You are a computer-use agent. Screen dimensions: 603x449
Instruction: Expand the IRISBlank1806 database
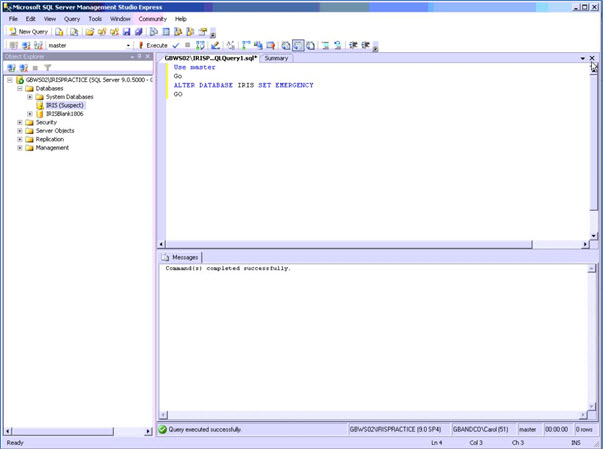pos(30,114)
